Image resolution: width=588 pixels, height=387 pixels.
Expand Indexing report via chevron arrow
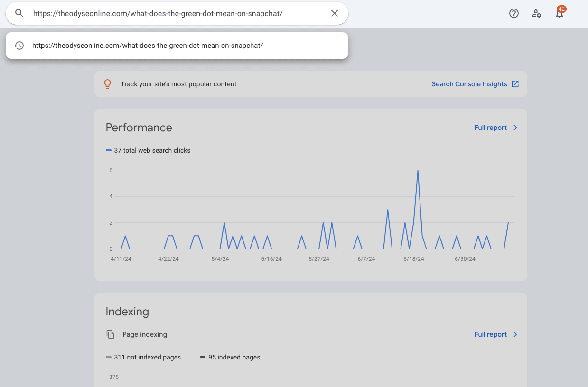click(515, 334)
